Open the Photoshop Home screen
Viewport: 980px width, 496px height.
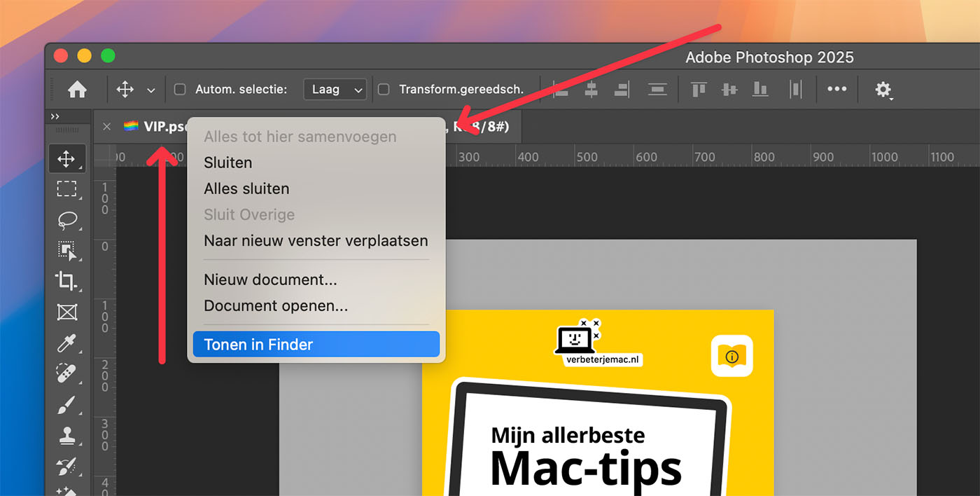(77, 90)
